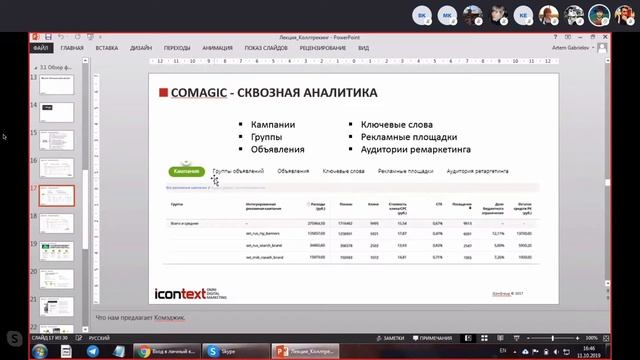Click bullet text Ключевые слова on slide
The height and width of the screenshot is (360, 640).
396,124
